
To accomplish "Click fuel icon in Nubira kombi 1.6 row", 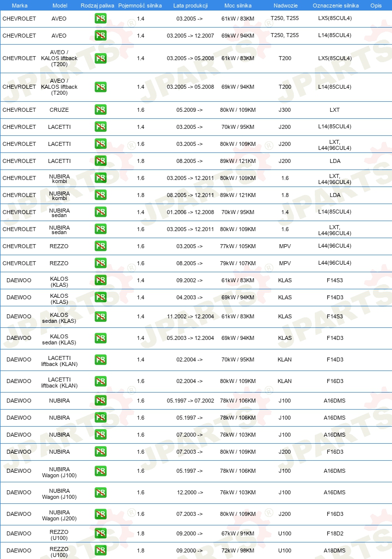I will (x=100, y=178).
